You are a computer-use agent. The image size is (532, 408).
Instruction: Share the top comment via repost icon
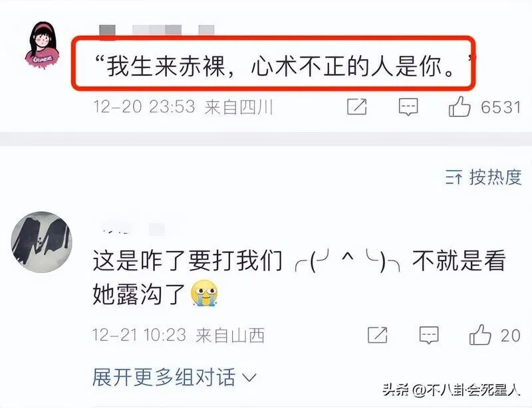pos(357,107)
